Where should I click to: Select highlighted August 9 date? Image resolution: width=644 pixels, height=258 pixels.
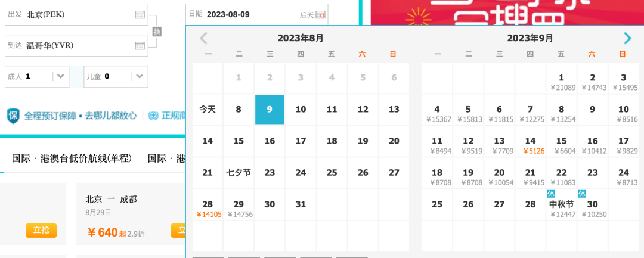click(270, 110)
